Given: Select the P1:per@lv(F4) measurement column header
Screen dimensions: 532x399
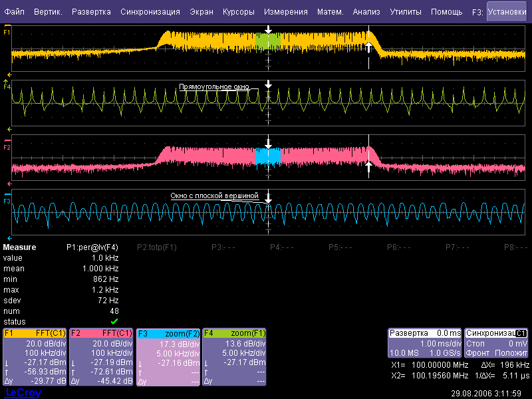Looking at the screenshot, I should point(92,247).
